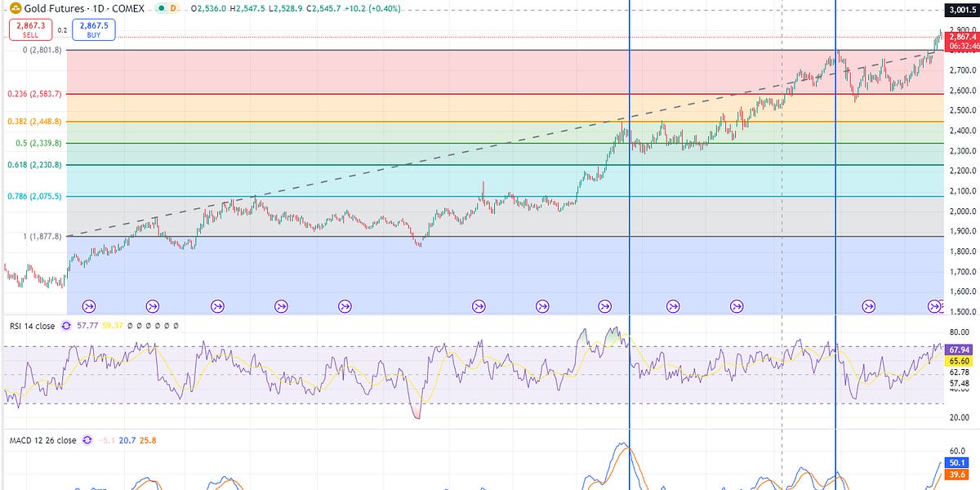
Task: Click the purple fast-forward marker near the blue vertical line
Action: (604, 306)
